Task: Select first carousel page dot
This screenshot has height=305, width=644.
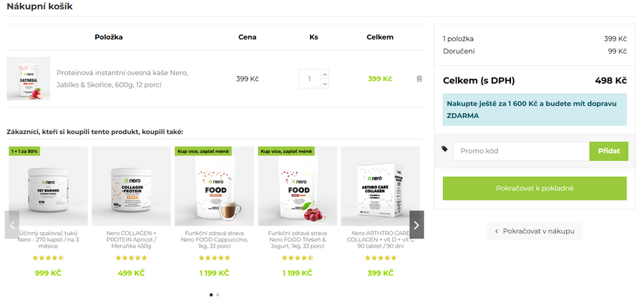Action: coord(211,294)
